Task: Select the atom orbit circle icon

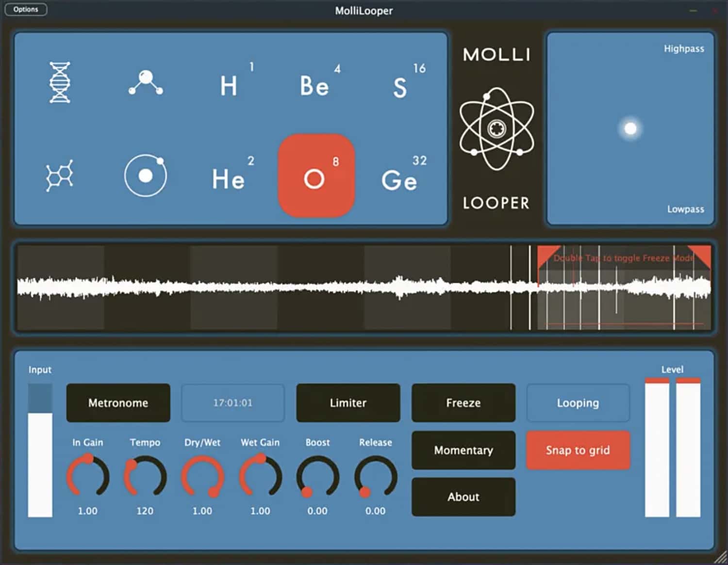Action: [x=146, y=176]
